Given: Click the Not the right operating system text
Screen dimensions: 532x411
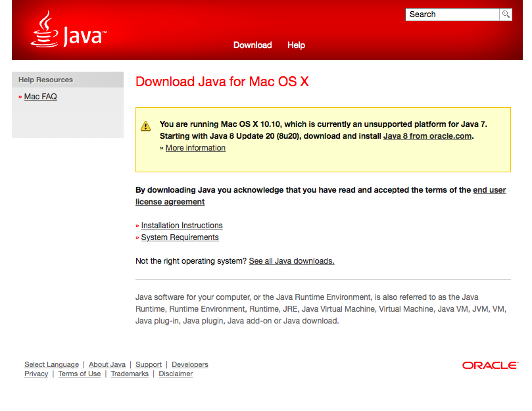Looking at the screenshot, I should point(191,261).
